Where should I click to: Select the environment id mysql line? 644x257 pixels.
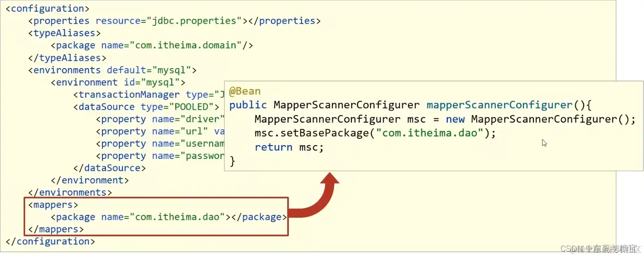pos(118,82)
